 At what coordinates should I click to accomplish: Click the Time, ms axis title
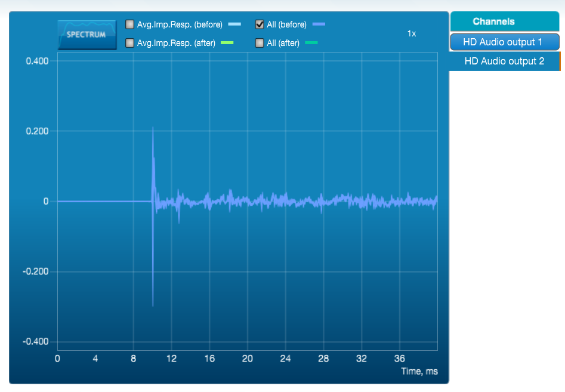point(419,372)
